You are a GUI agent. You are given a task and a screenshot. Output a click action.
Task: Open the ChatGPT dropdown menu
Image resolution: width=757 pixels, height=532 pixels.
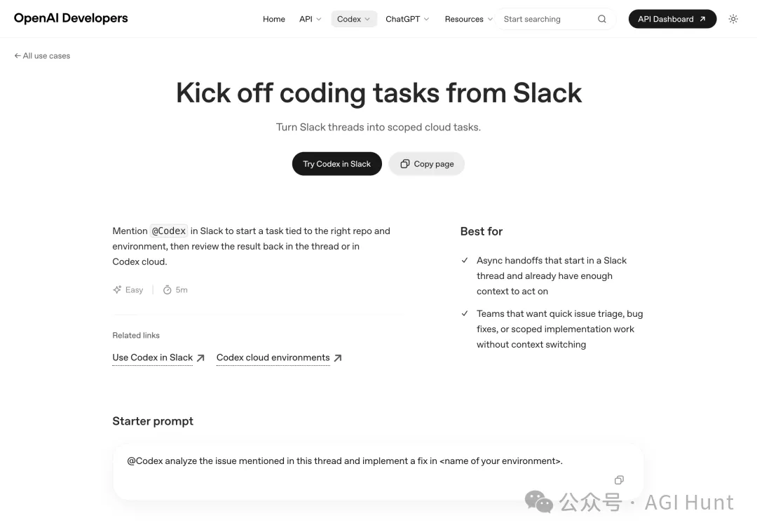click(x=407, y=19)
